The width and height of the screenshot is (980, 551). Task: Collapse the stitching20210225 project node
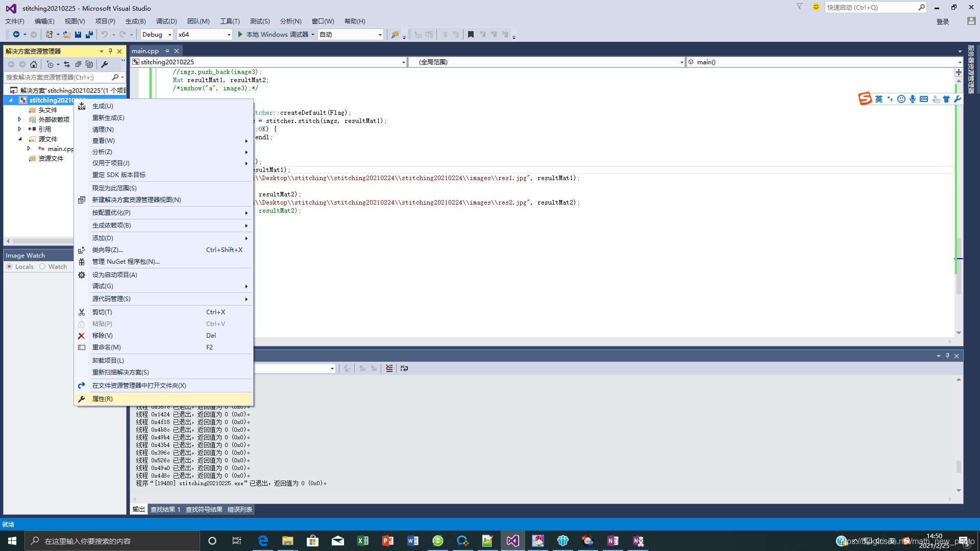[x=11, y=100]
